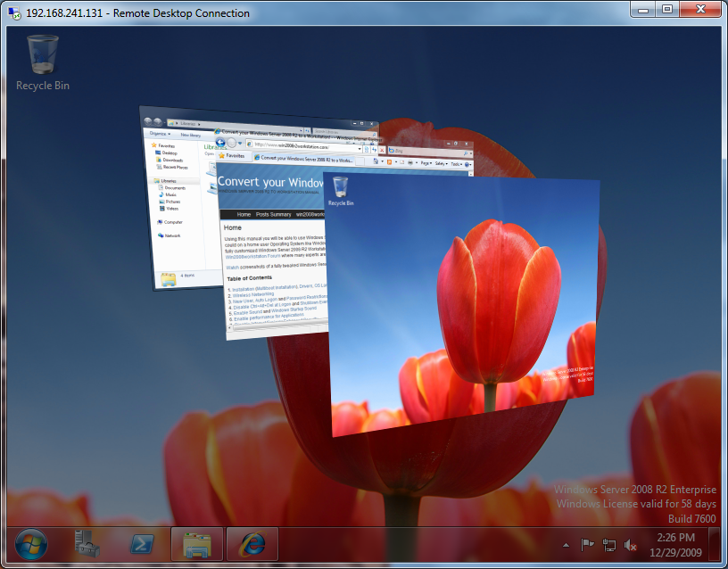Screen dimensions: 728x569
Task: Open the Tools menu in IE
Action: point(456,164)
